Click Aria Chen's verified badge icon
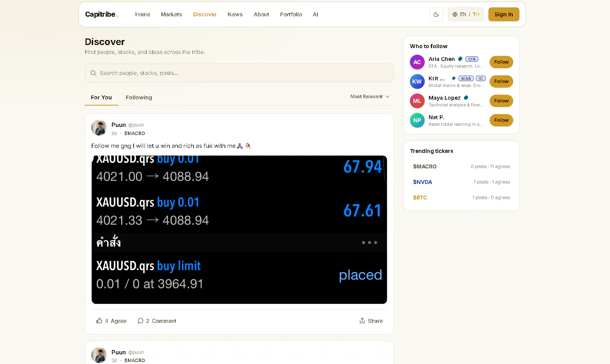 pyautogui.click(x=460, y=59)
